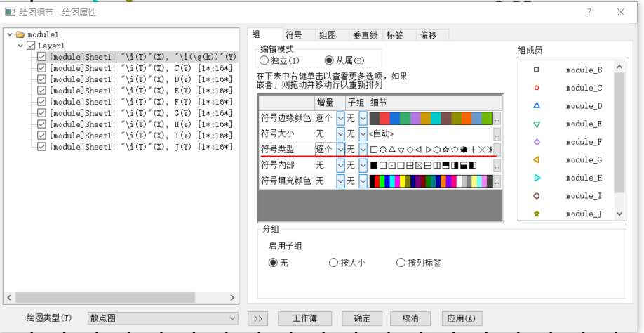Image resolution: width=644 pixels, height=333 pixels.
Task: Select module_D triangle symbol in group members
Action: 537,105
